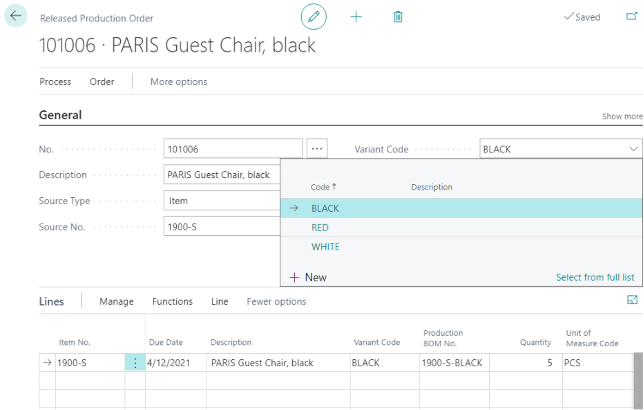
Task: Open page in new window icon
Action: click(x=632, y=16)
